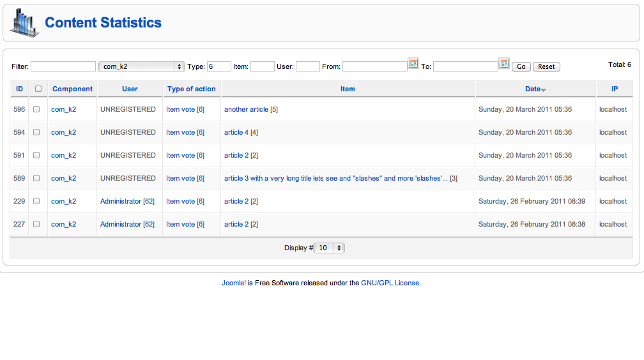
Task: Click the Type field containing 6
Action: click(219, 66)
